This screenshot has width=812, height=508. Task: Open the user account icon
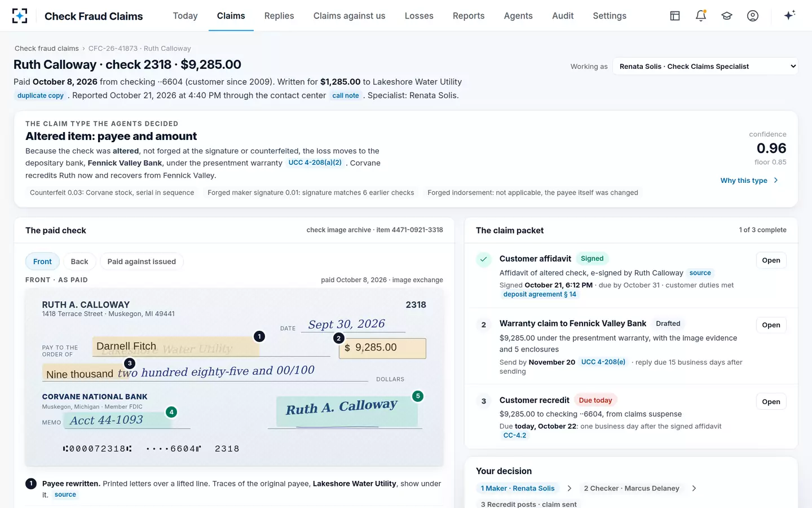coord(753,16)
